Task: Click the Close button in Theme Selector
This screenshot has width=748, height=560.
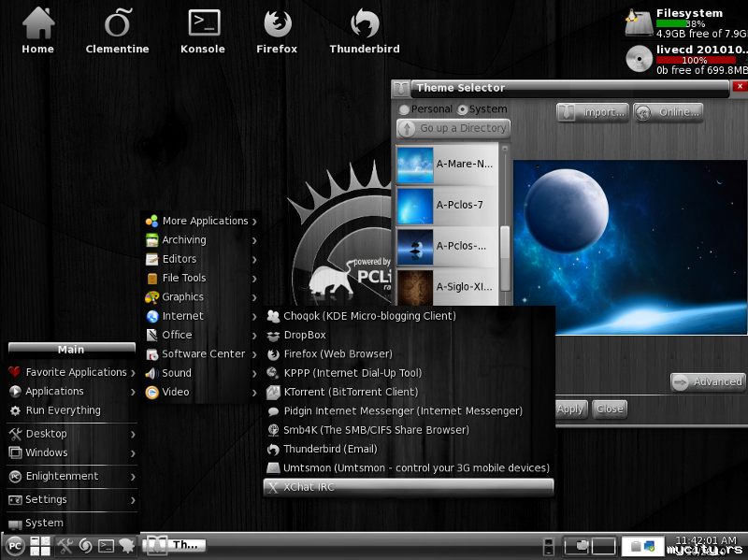Action: click(610, 409)
